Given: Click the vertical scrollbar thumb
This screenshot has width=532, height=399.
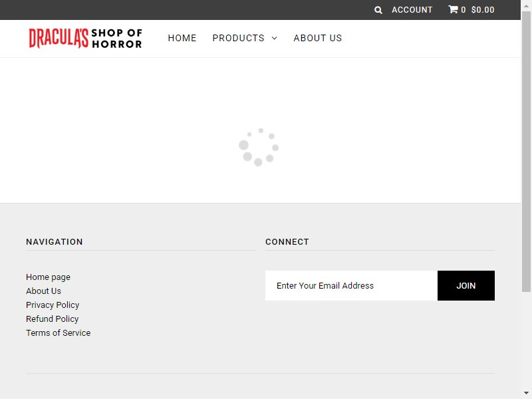Looking at the screenshot, I should [526, 151].
